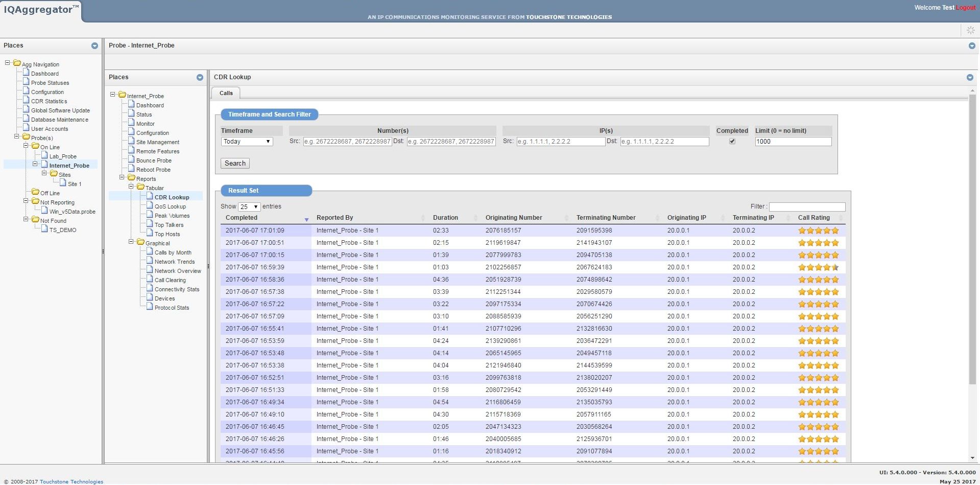Click the Devices page icon
Screen dimensions: 980x485
pos(150,297)
